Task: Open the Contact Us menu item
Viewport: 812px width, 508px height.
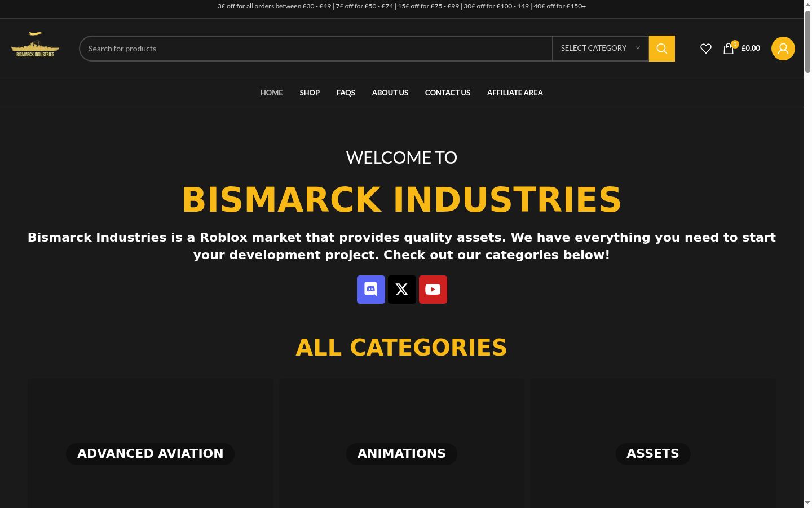Action: (x=448, y=93)
